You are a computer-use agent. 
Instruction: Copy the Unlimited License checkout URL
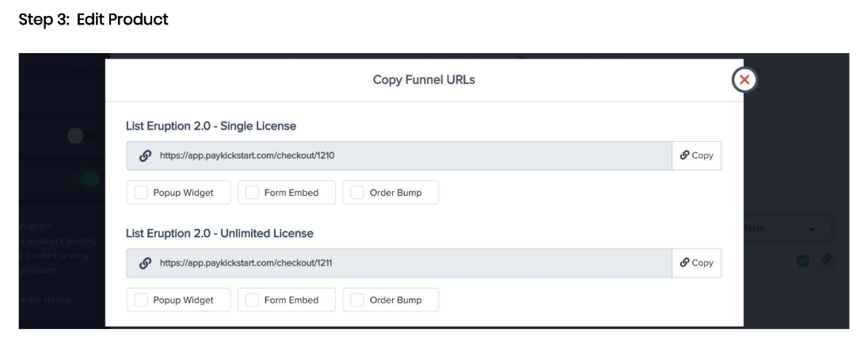coord(696,263)
